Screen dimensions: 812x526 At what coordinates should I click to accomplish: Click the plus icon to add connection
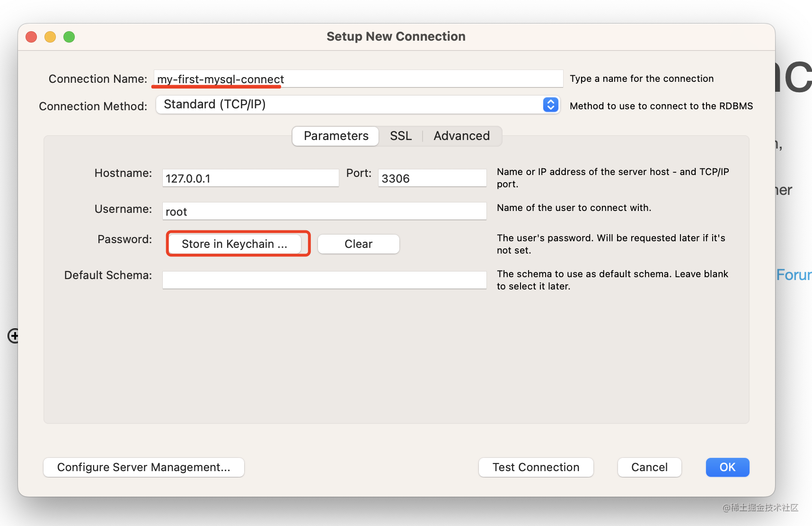(13, 336)
